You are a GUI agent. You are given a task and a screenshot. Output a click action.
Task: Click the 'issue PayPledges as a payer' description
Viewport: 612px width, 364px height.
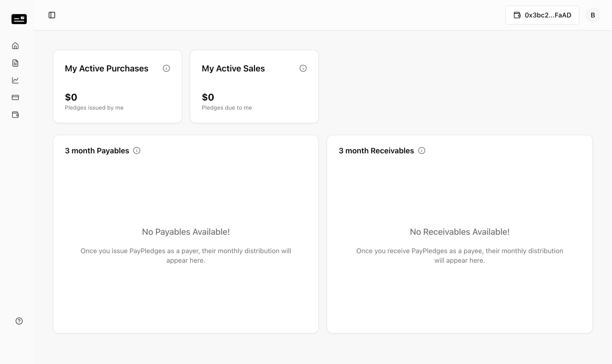186,256
